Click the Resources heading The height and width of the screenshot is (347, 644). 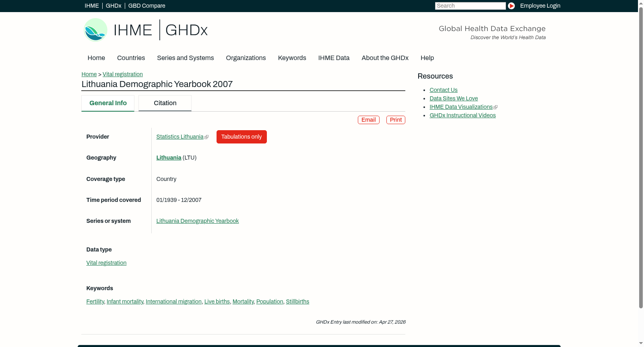click(x=435, y=76)
